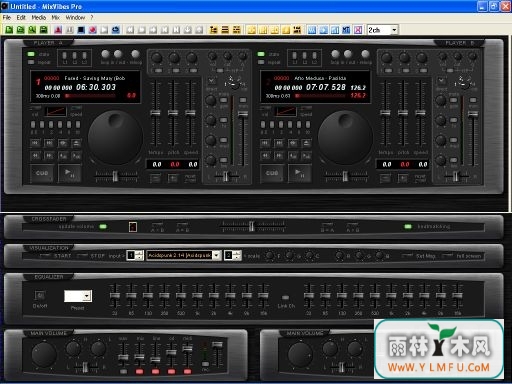Open the File menu
512x384 pixels.
(7, 17)
